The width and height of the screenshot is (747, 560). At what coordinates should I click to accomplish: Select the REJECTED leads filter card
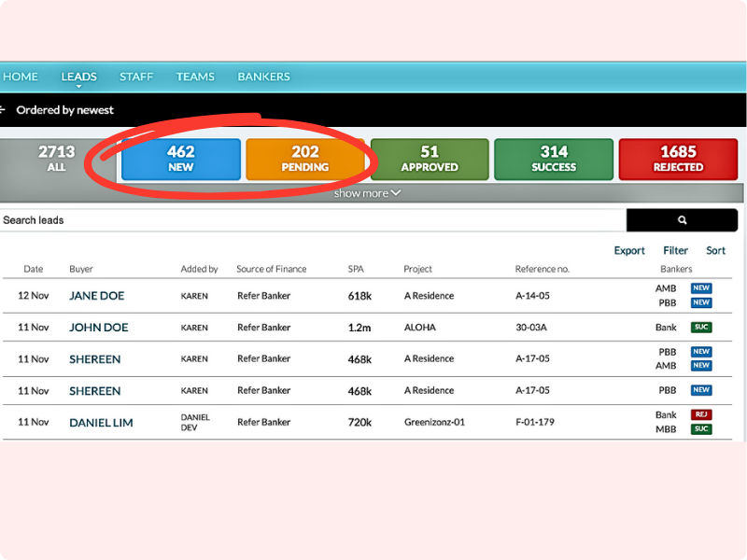pos(678,159)
